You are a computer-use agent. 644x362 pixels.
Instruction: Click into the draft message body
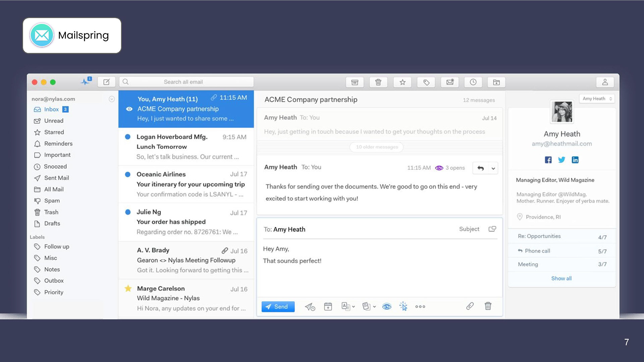point(379,268)
